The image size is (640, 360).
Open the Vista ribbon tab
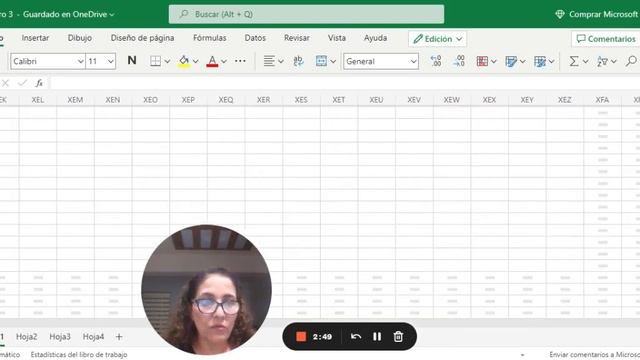pyautogui.click(x=337, y=38)
